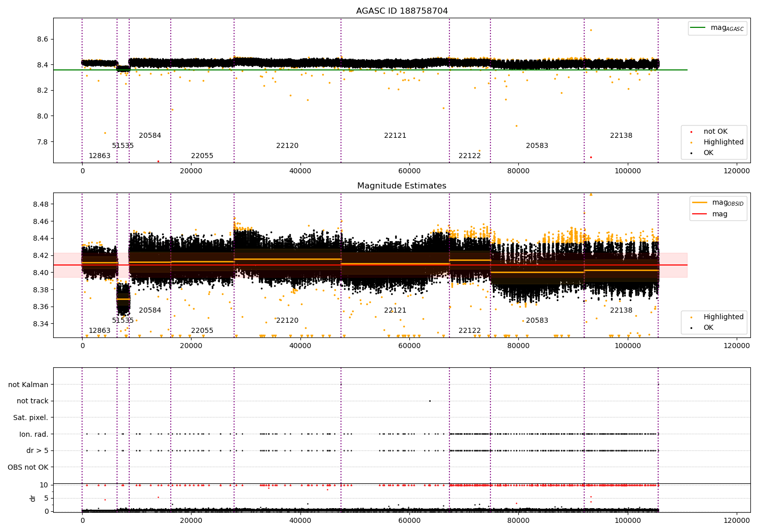760x532 pixels.
Task: Click obsid label 12863 in the top plot
Action: pos(99,156)
